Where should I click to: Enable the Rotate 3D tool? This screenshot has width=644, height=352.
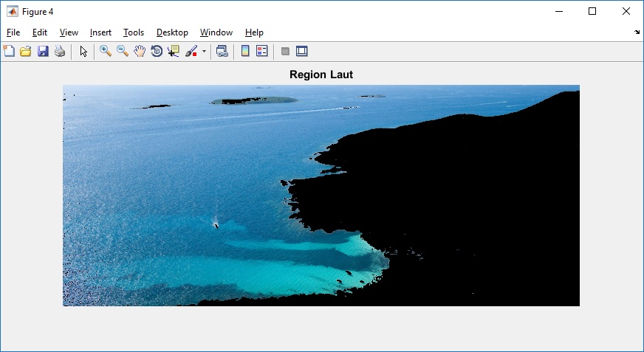coord(157,51)
